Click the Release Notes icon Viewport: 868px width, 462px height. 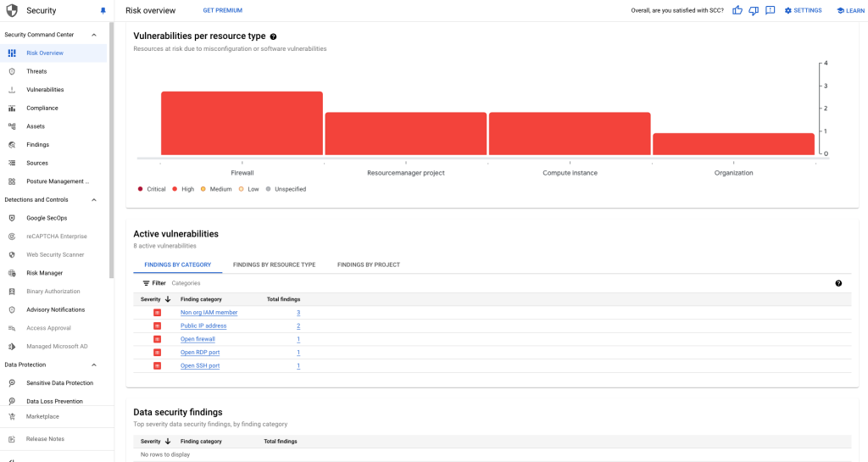pos(12,439)
